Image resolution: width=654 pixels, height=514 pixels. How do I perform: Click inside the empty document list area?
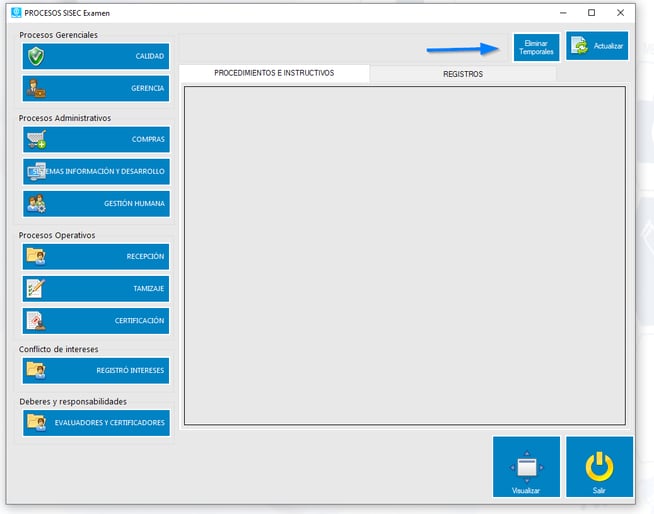405,255
